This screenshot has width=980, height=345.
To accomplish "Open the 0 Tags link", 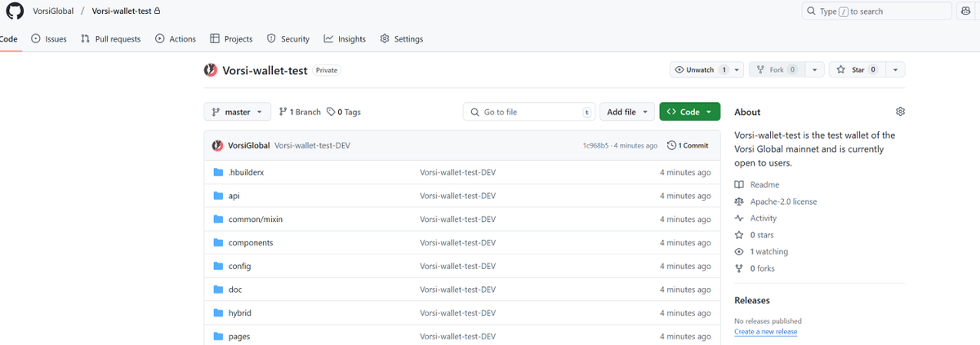I will click(x=344, y=112).
